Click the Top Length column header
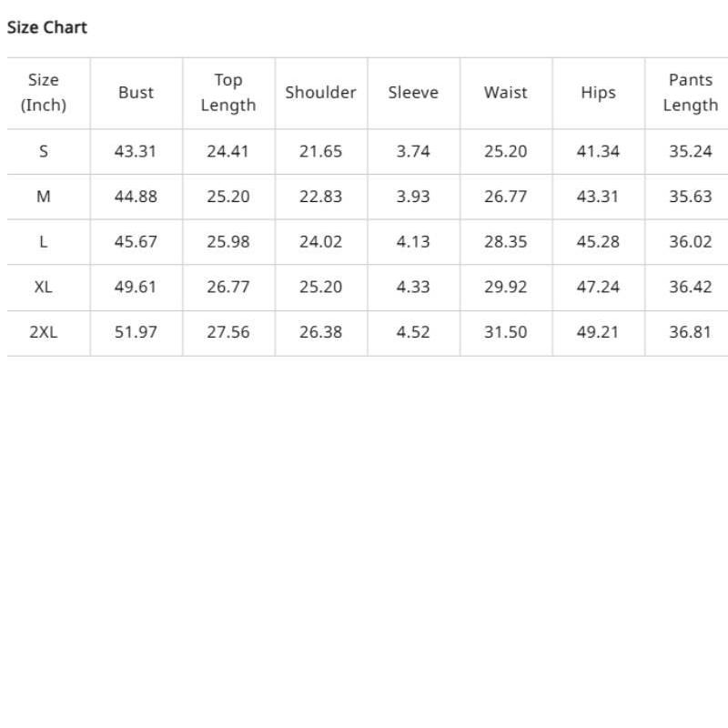728x728 pixels. [228, 93]
